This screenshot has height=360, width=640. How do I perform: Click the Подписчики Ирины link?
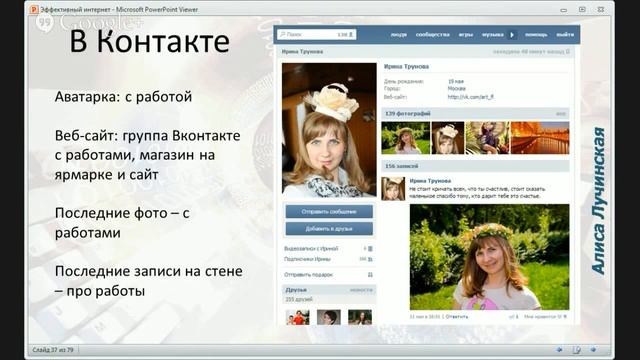[307, 259]
